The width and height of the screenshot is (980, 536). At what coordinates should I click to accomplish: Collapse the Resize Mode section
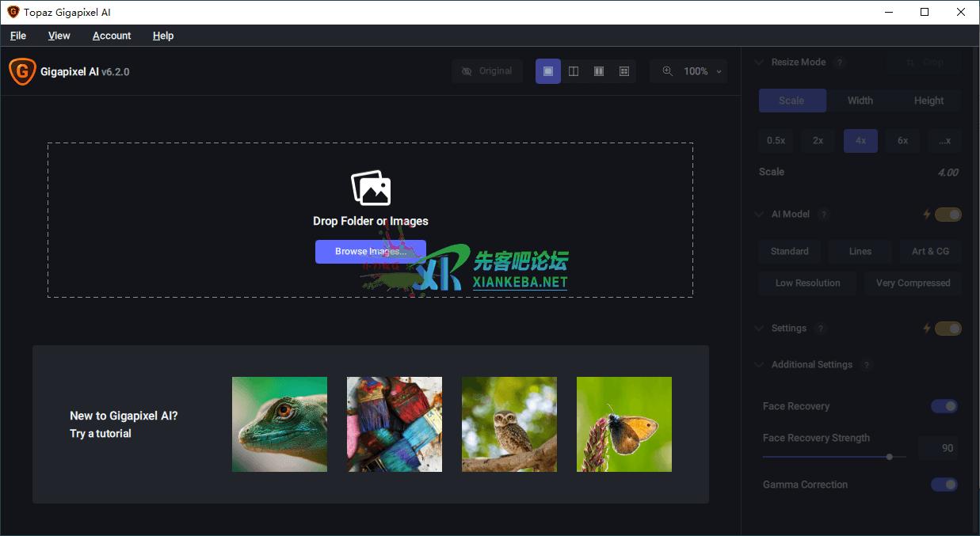pos(761,63)
